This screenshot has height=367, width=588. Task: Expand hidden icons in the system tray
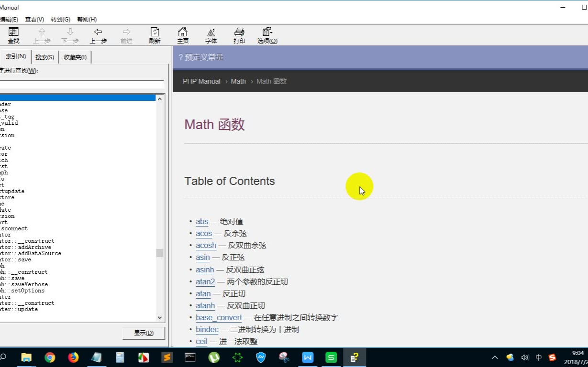tap(494, 357)
